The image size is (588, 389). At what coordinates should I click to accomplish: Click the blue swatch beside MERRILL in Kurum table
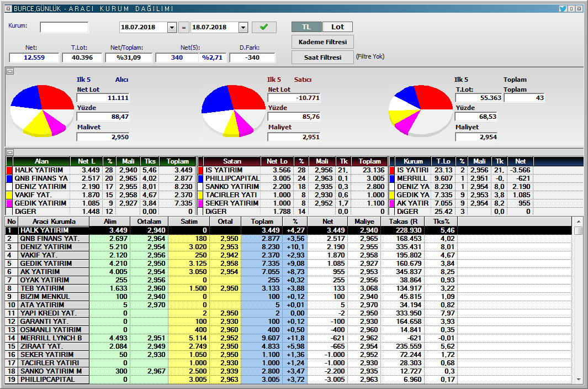tap(392, 178)
